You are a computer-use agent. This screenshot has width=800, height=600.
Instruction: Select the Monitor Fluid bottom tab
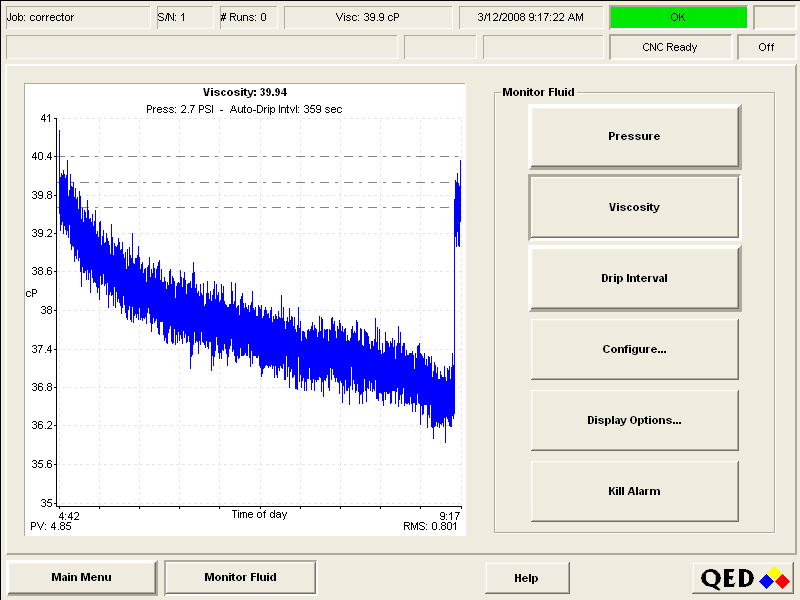click(x=240, y=577)
